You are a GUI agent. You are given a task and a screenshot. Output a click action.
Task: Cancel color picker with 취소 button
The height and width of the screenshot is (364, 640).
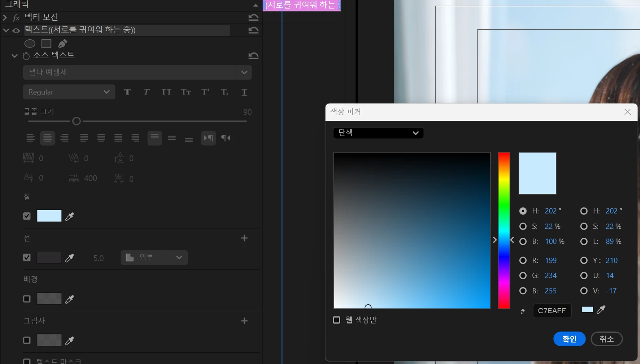click(607, 339)
